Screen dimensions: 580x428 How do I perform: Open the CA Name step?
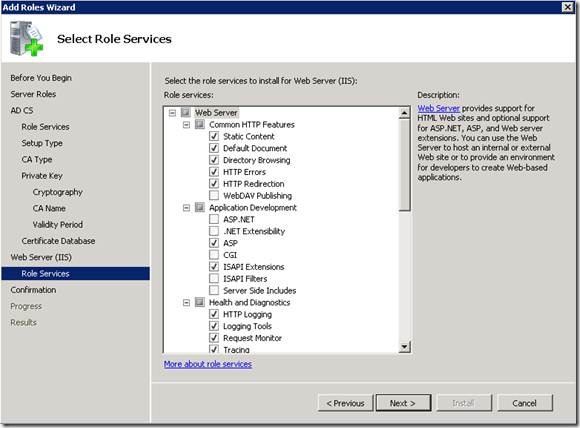(49, 208)
